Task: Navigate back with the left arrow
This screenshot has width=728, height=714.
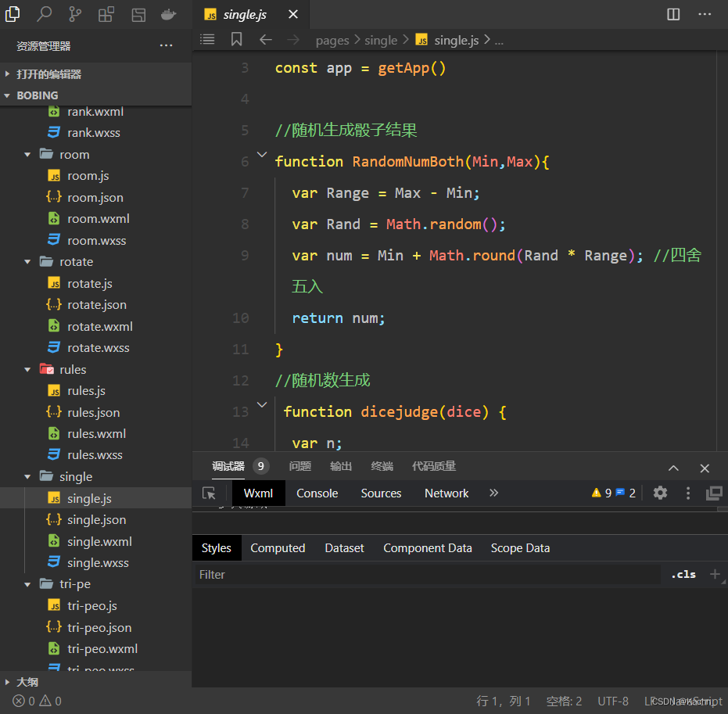Action: 266,40
